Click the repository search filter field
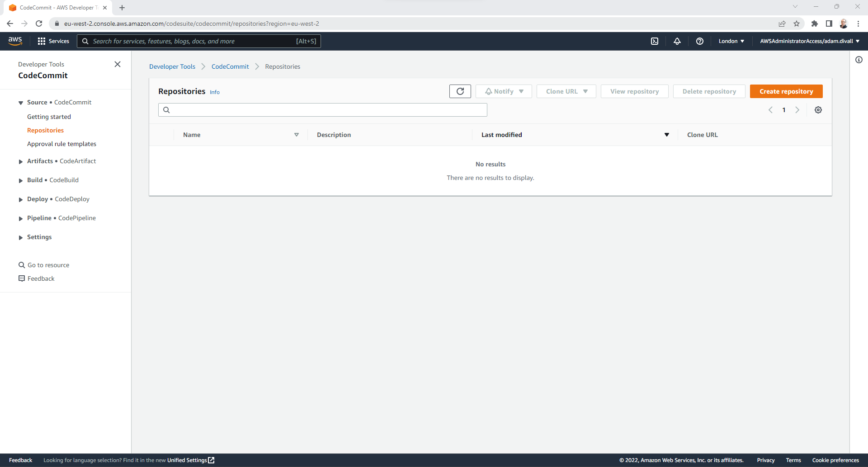The height and width of the screenshot is (467, 868). click(x=323, y=110)
